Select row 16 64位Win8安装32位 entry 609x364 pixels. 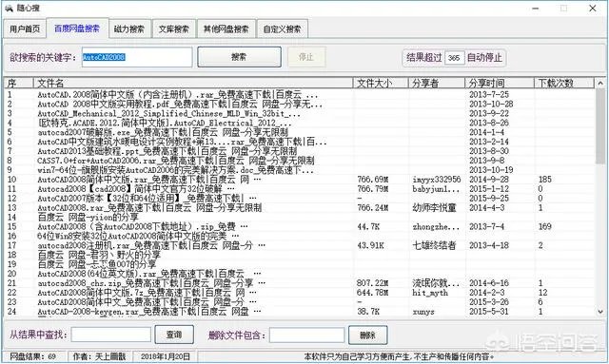(300, 236)
